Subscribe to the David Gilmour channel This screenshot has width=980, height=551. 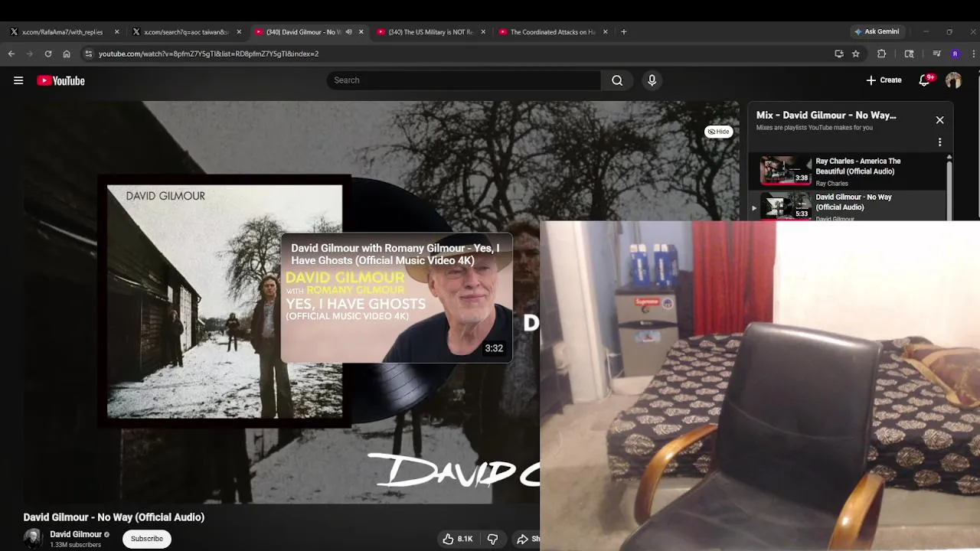point(147,539)
